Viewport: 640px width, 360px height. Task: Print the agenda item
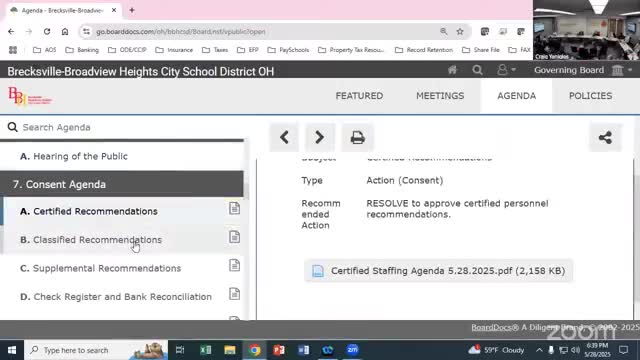(358, 138)
